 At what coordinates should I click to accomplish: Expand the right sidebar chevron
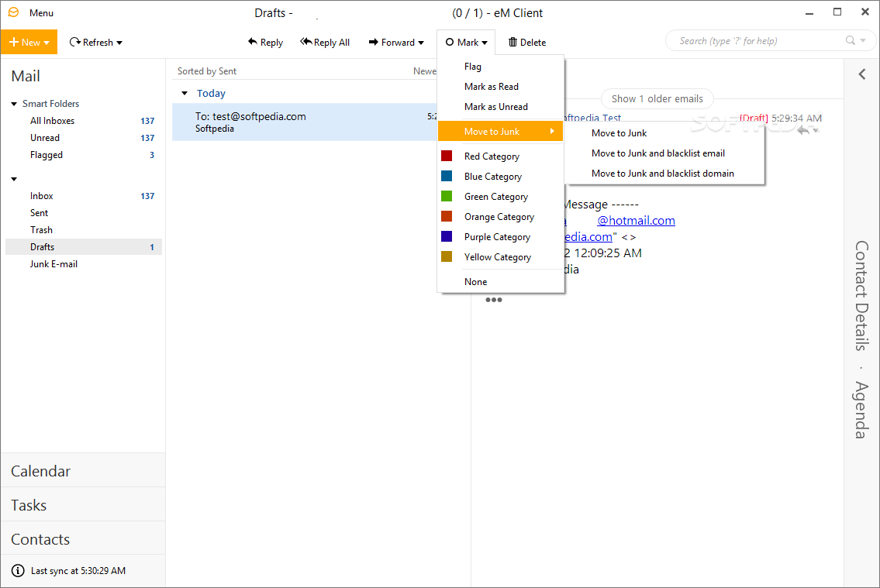[x=862, y=74]
